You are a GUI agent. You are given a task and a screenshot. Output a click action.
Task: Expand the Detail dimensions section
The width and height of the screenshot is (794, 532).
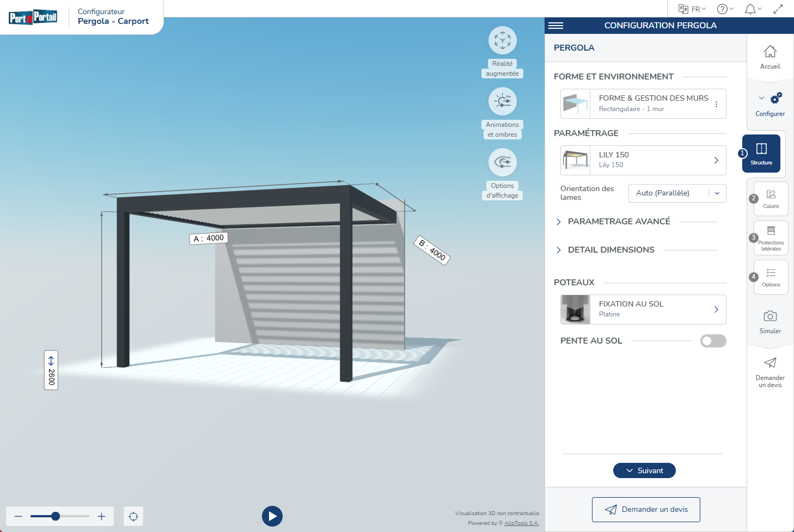(x=611, y=250)
